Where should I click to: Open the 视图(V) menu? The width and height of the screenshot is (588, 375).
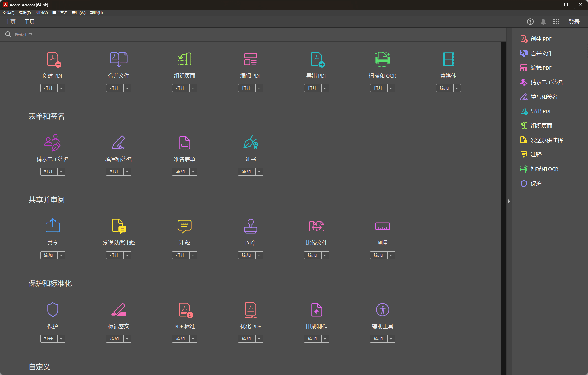(x=41, y=13)
